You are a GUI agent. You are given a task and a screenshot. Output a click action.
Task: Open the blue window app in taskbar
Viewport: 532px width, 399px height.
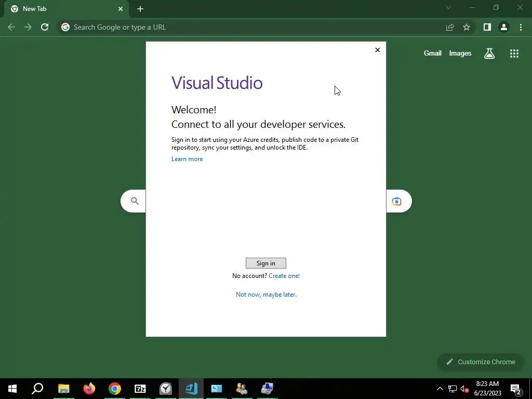(217, 389)
